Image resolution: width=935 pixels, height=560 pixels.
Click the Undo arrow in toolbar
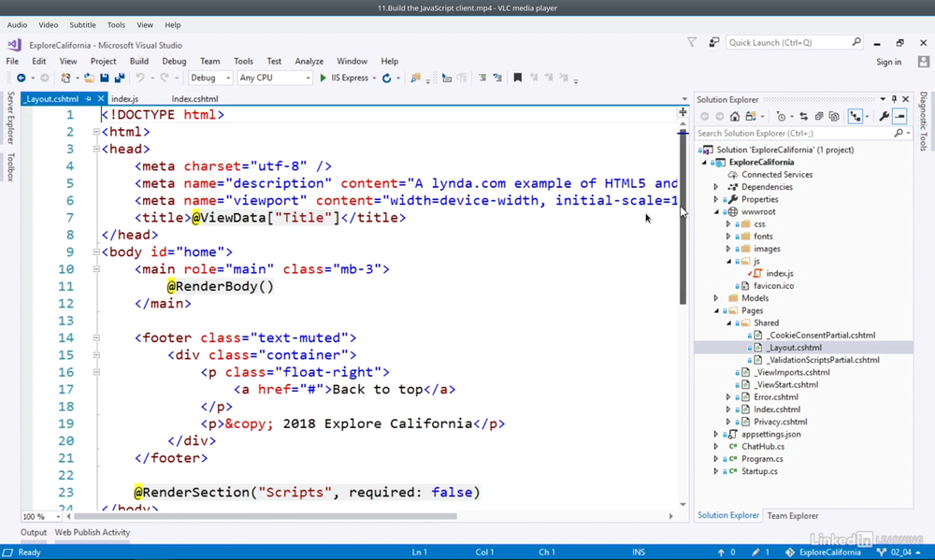click(x=140, y=78)
